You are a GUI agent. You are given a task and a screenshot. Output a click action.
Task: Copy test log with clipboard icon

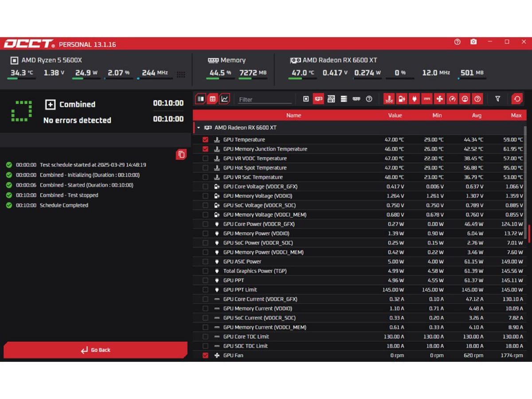(x=181, y=154)
